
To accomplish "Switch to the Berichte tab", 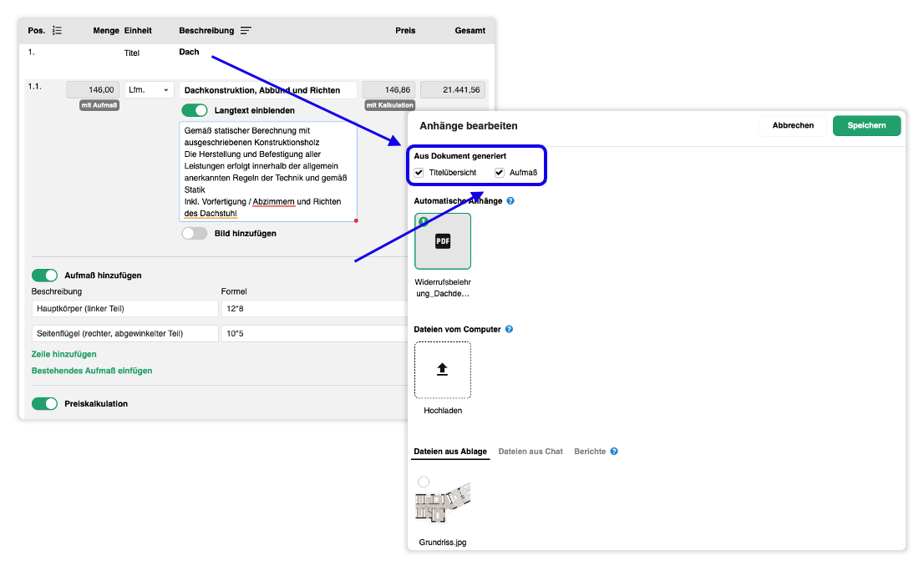I will point(590,452).
